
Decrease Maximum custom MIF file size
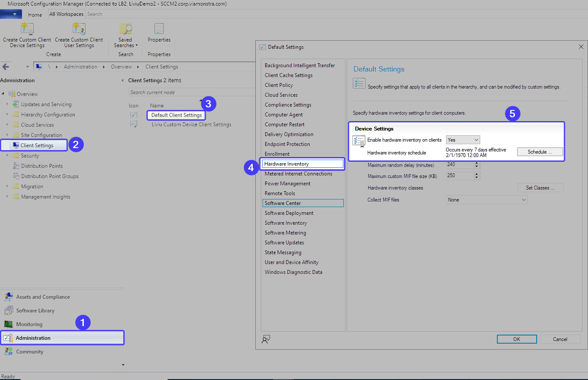(477, 178)
